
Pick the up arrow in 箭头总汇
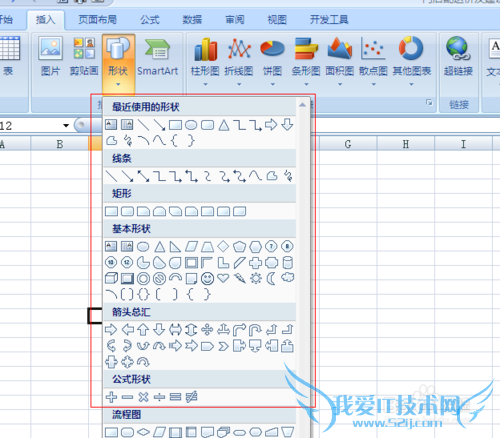(x=143, y=330)
